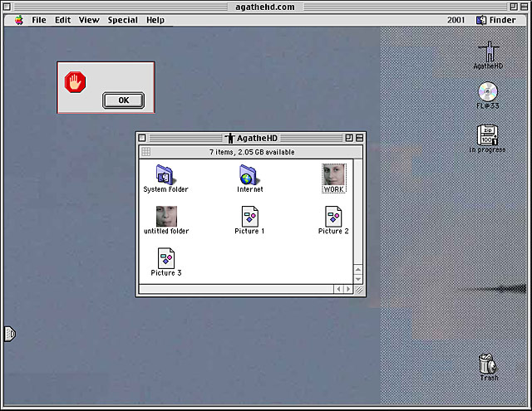Open the View menu
Image resolution: width=532 pixels, height=411 pixels.
click(89, 20)
